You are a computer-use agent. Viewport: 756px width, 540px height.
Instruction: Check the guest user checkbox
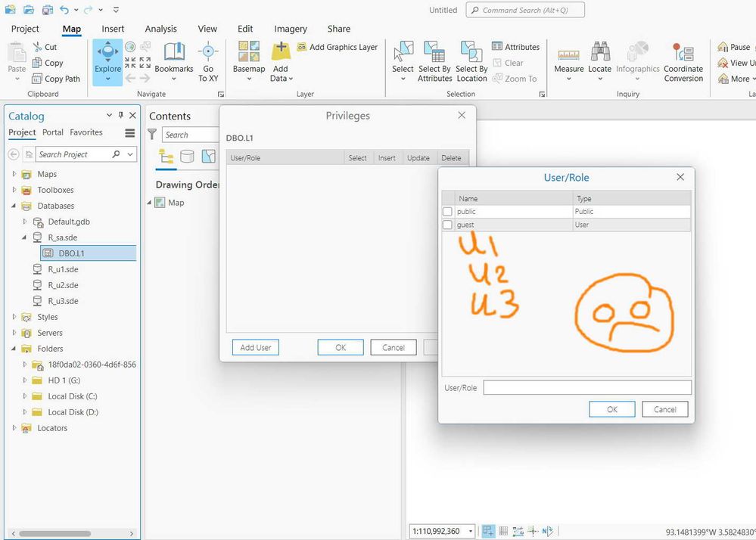click(x=447, y=225)
